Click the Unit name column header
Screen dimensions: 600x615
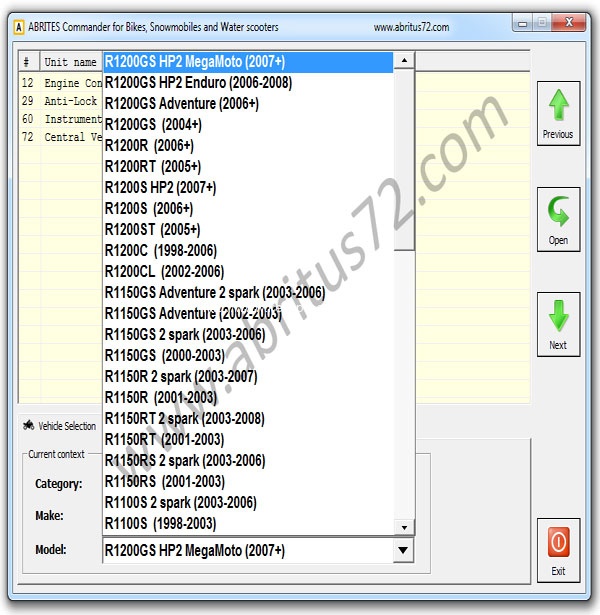point(71,62)
